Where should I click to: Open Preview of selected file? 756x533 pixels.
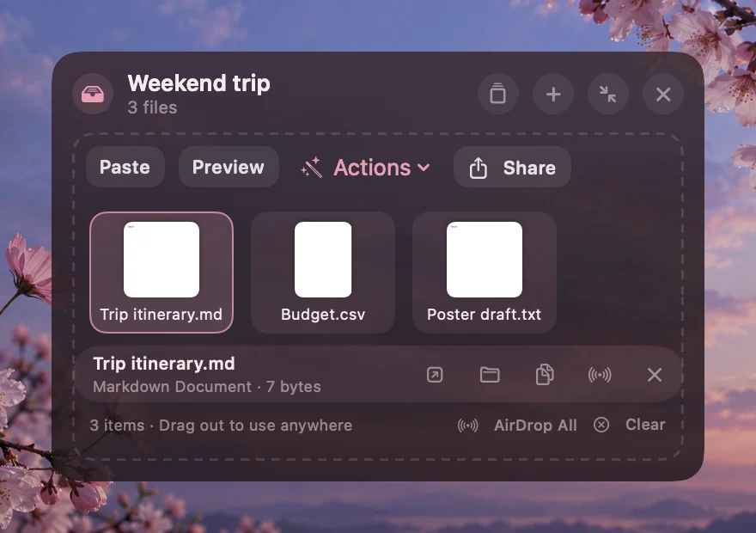click(228, 167)
